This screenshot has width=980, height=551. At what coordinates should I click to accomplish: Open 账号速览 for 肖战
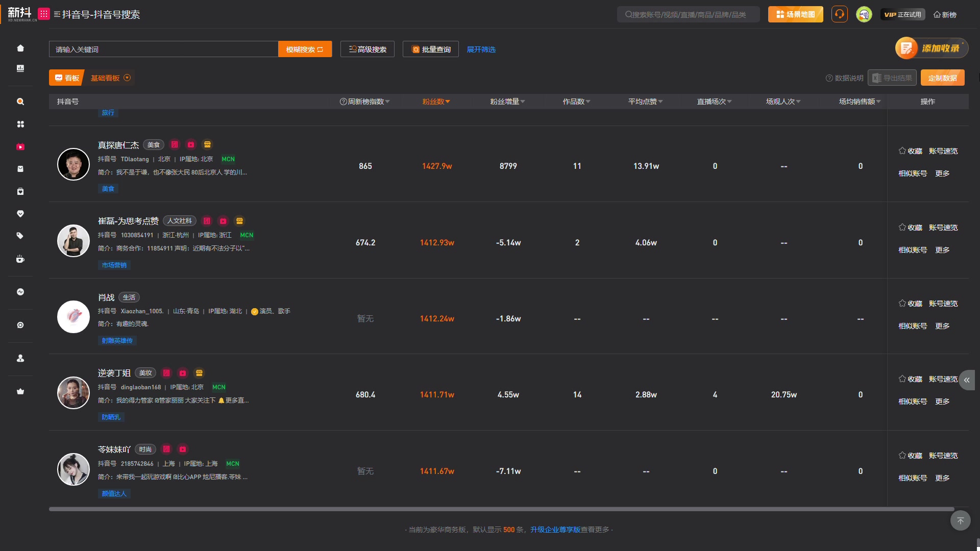[943, 304]
